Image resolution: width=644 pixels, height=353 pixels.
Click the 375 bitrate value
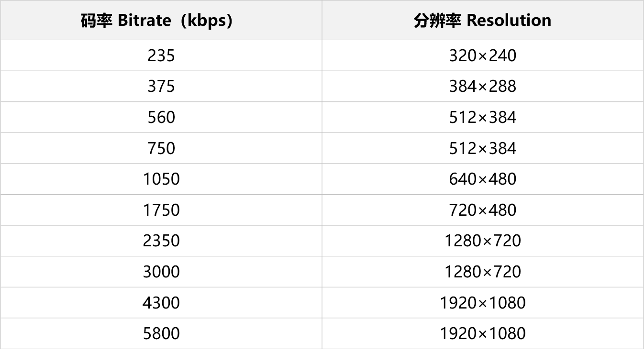[x=161, y=87]
